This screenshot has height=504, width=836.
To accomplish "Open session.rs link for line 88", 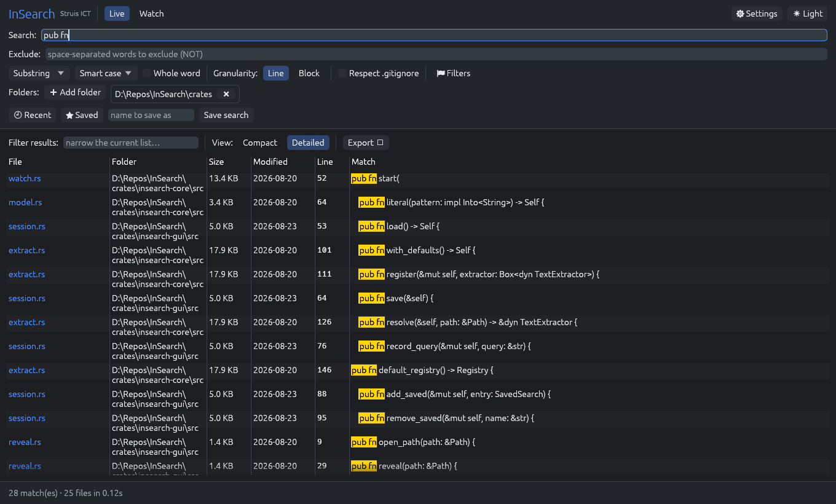I will (27, 394).
